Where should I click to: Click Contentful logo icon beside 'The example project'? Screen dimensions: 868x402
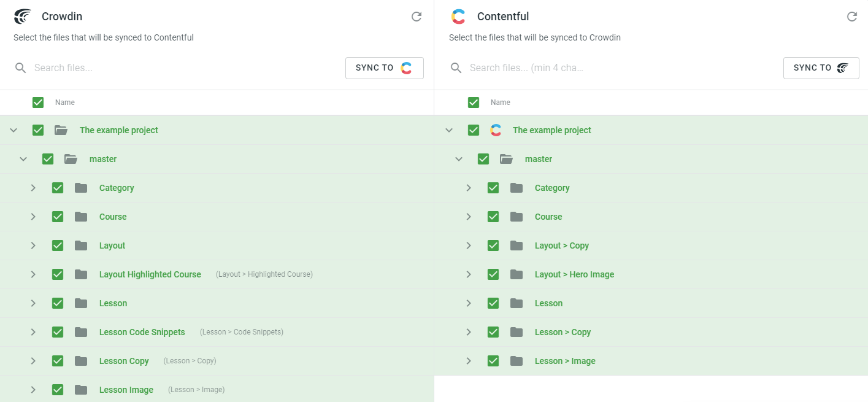point(496,130)
